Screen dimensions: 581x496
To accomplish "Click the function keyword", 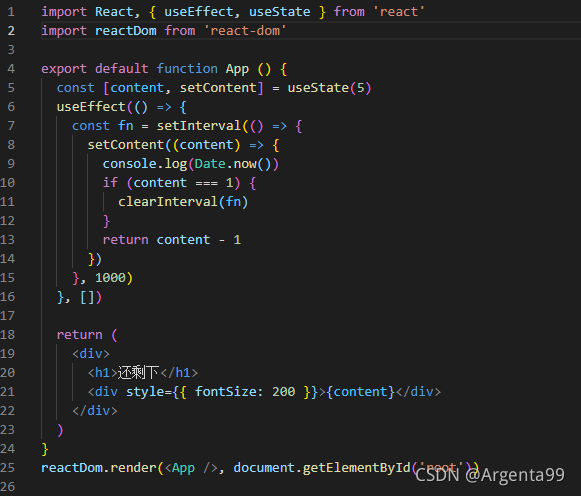I will (187, 69).
